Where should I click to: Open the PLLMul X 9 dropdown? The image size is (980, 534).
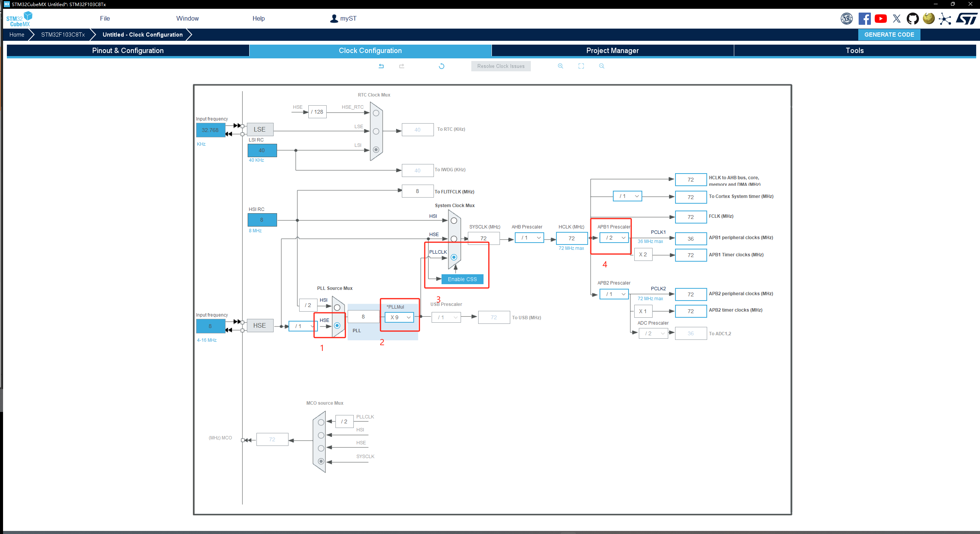coord(399,317)
